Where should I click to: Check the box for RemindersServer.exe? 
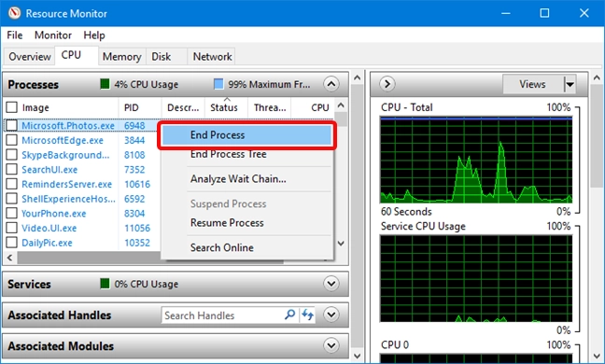point(11,184)
